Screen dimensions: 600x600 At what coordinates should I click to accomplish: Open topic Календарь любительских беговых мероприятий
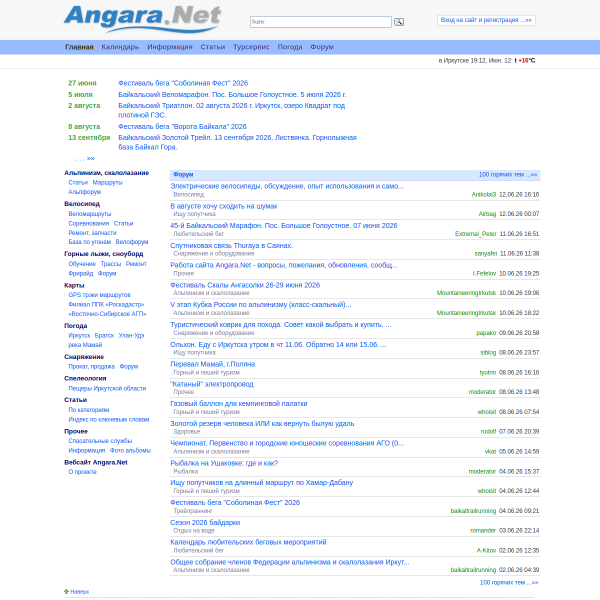248,542
